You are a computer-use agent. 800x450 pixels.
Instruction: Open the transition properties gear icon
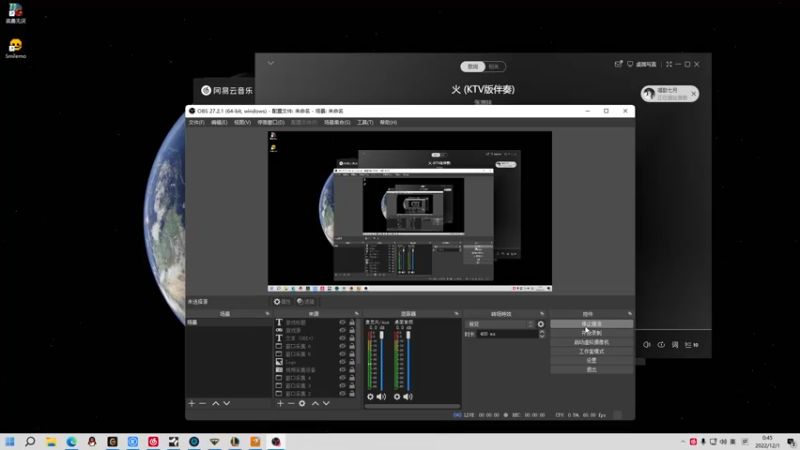pyautogui.click(x=541, y=324)
